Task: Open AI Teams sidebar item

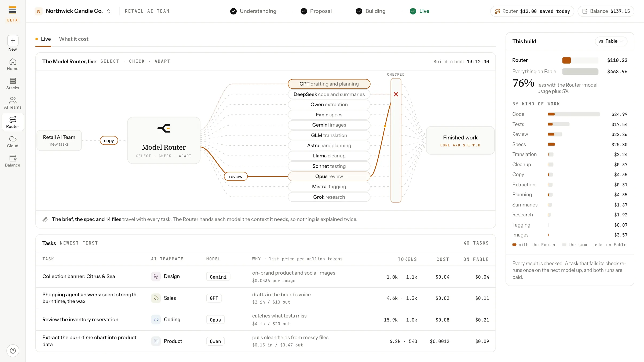Action: point(13,103)
